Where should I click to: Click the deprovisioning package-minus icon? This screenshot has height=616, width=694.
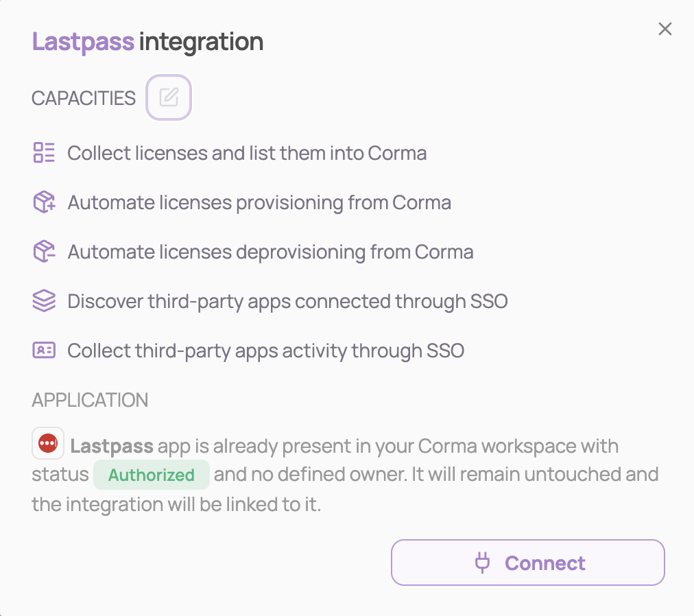pyautogui.click(x=44, y=252)
